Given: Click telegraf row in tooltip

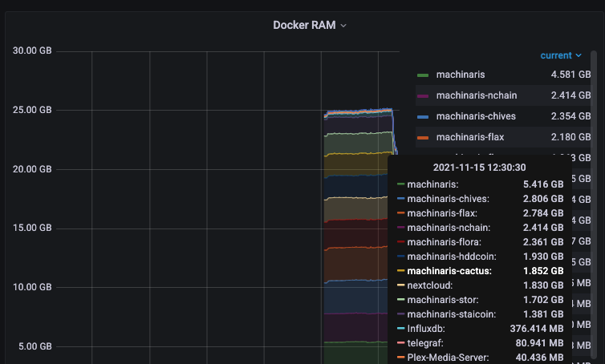Looking at the screenshot, I should point(480,343).
